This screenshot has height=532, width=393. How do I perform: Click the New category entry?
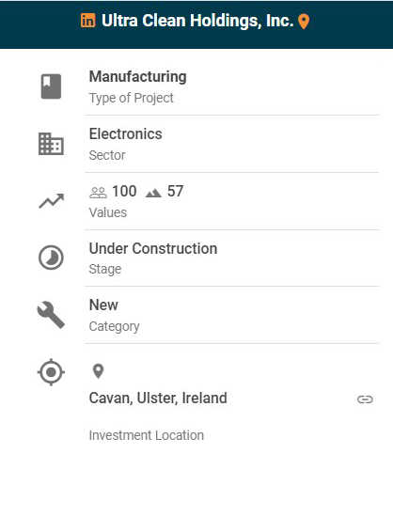(103, 305)
